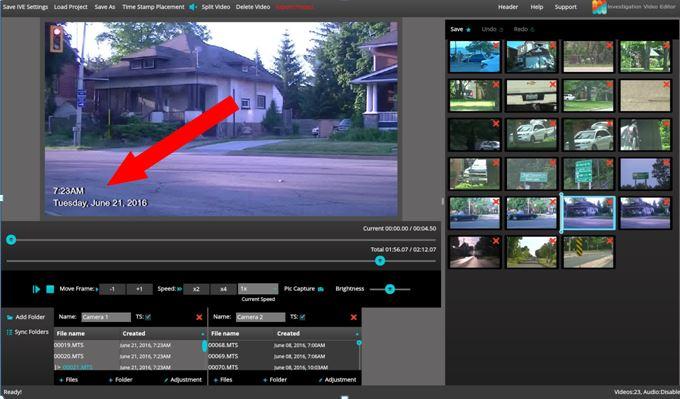Screen dimensions: 680x399
Task: Remove Camera 2 with its red X
Action: pyautogui.click(x=353, y=317)
